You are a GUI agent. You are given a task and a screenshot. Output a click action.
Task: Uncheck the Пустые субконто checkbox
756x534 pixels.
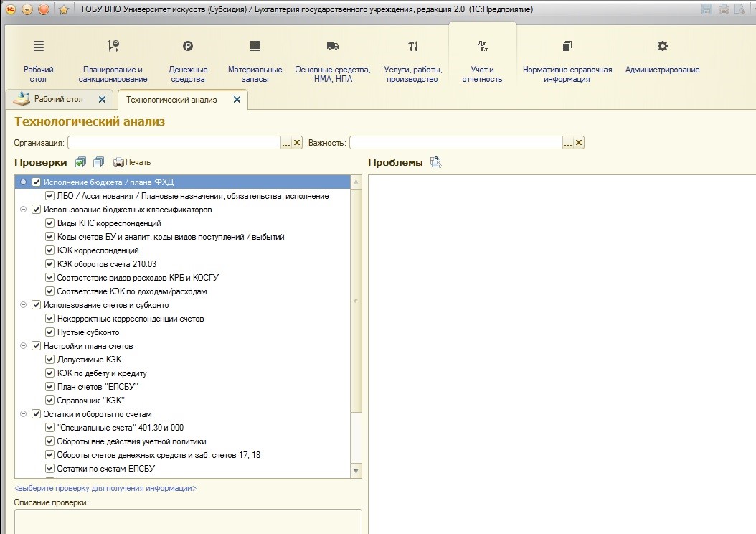click(x=50, y=332)
